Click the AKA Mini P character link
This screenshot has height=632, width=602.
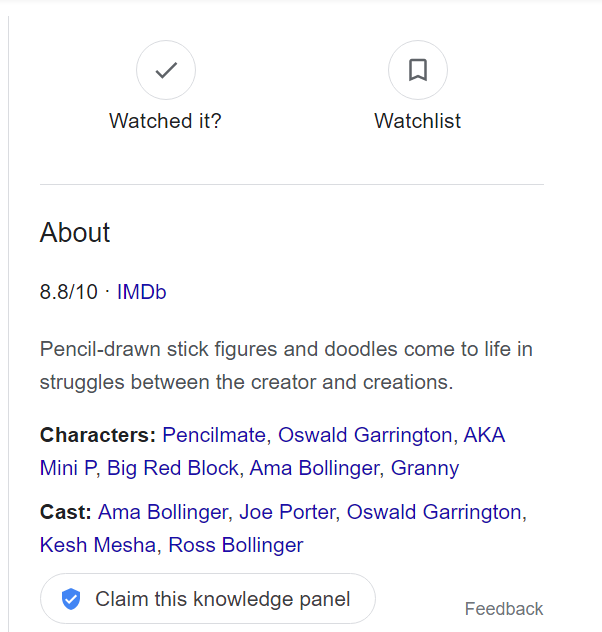point(484,435)
